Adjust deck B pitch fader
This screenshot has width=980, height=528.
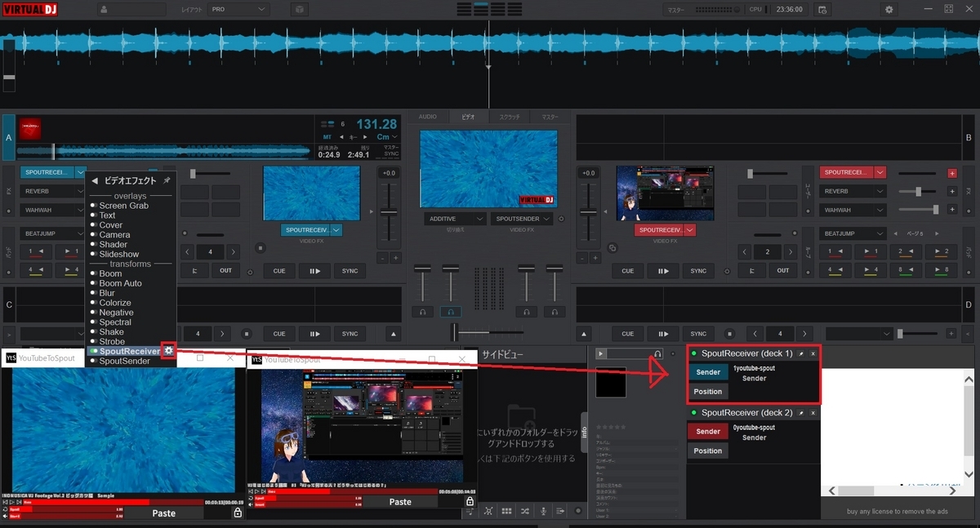click(x=588, y=211)
